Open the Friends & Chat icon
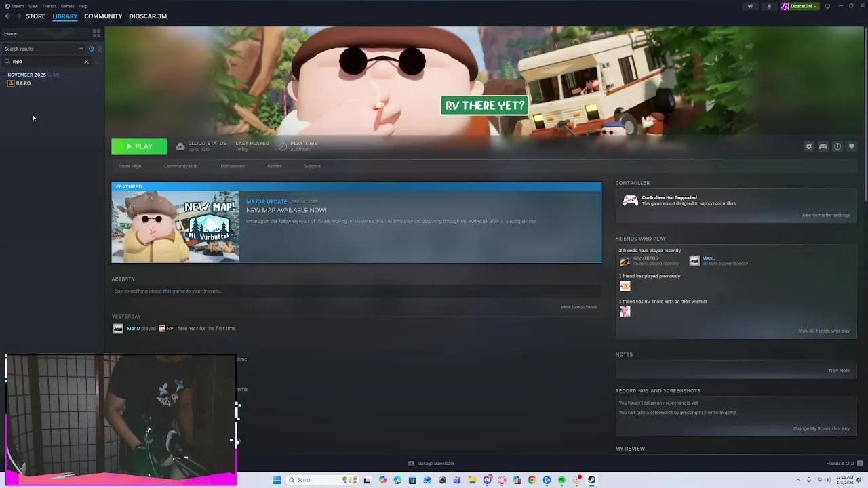The width and height of the screenshot is (868, 488). click(x=859, y=464)
